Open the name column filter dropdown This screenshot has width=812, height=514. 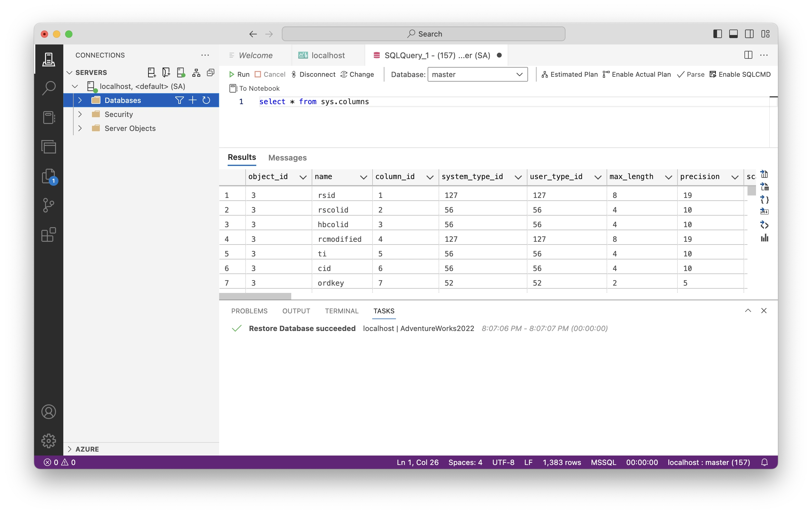pos(363,177)
